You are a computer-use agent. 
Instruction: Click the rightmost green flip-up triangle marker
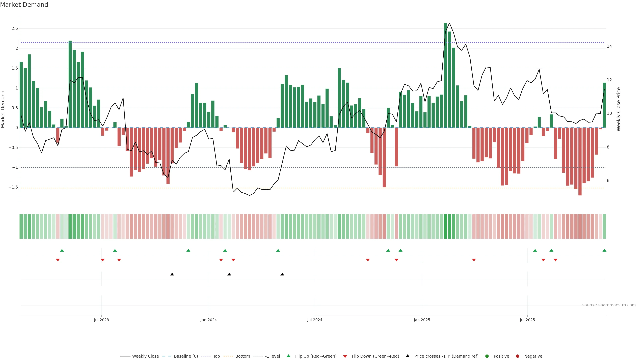(604, 251)
